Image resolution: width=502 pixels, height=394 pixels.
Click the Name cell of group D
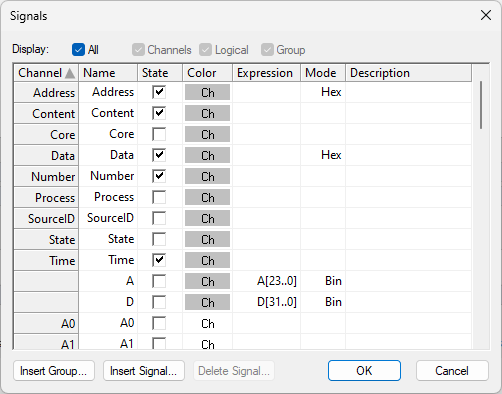tap(108, 302)
